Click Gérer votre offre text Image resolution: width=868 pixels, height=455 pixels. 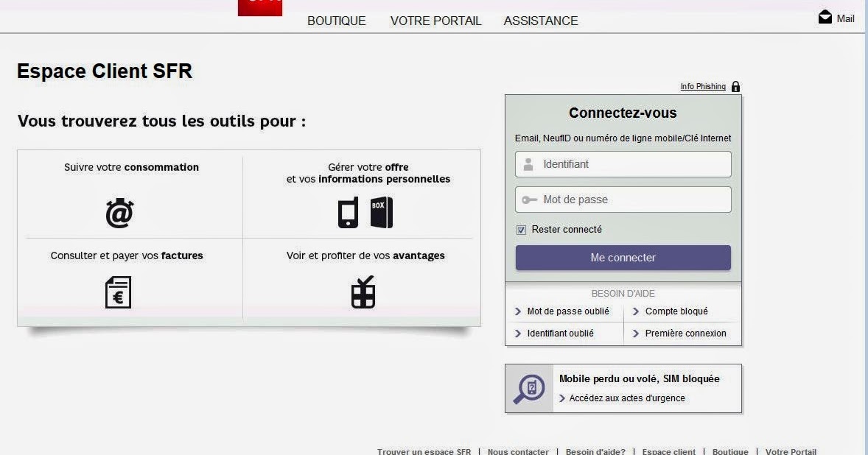click(x=368, y=167)
